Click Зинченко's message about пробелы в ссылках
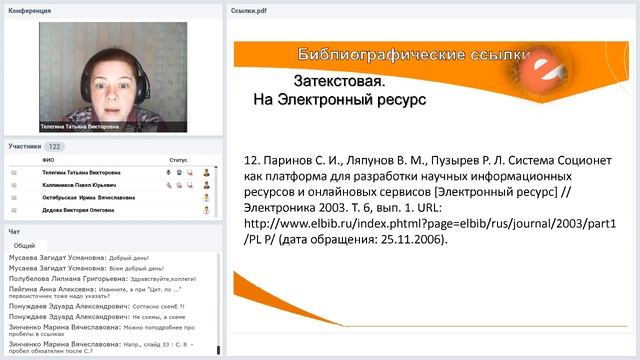 (102, 330)
